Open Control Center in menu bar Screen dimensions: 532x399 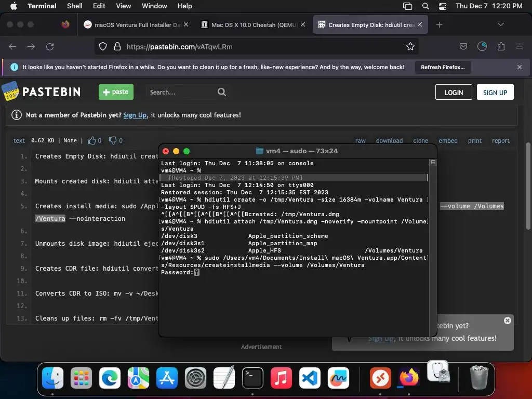click(443, 6)
